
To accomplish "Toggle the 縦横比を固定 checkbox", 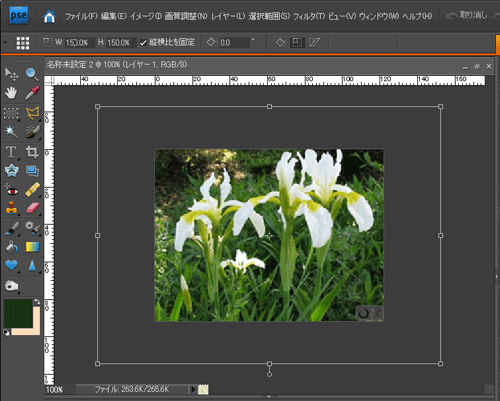I will click(143, 43).
